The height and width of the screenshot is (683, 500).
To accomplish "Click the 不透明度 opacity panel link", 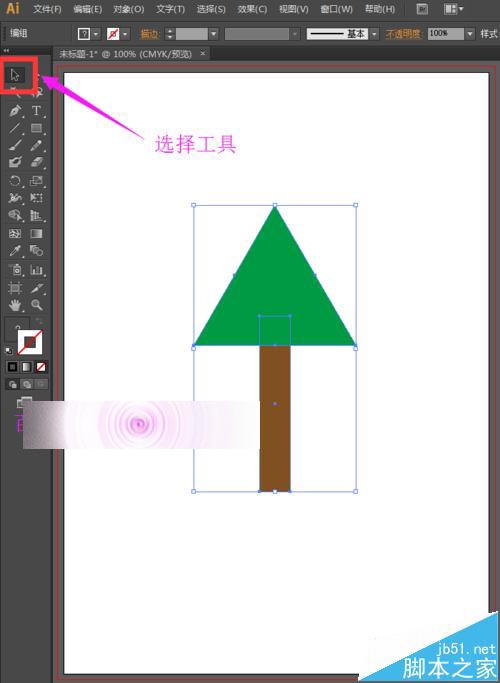I will tap(404, 34).
